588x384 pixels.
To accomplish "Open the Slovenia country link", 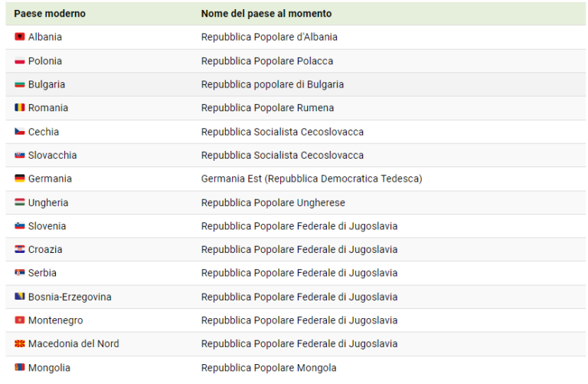I will [x=47, y=226].
